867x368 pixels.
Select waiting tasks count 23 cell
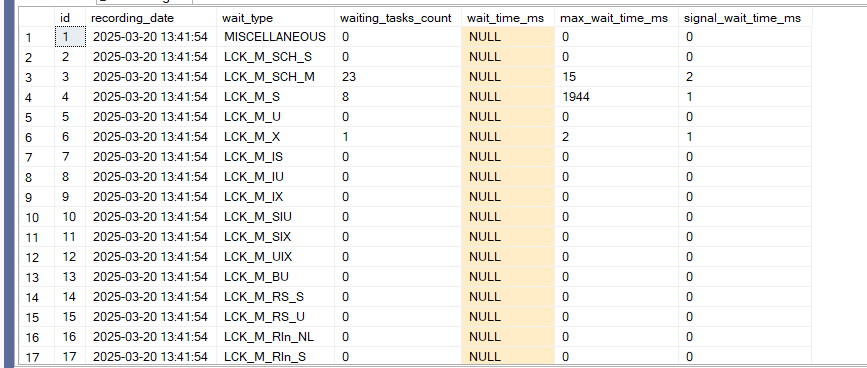[x=398, y=77]
